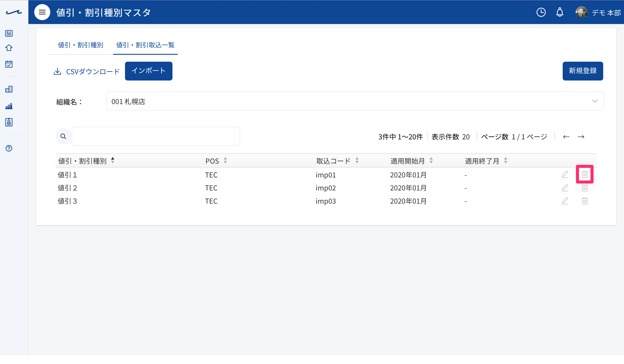Edit the 値引３ row with pencil icon
Image resolution: width=624 pixels, height=364 pixels.
tap(565, 201)
